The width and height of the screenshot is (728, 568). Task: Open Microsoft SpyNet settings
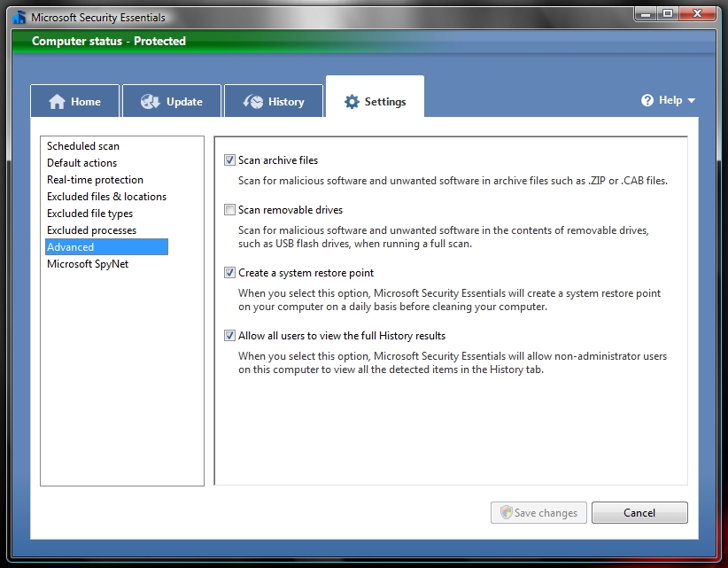tap(88, 264)
